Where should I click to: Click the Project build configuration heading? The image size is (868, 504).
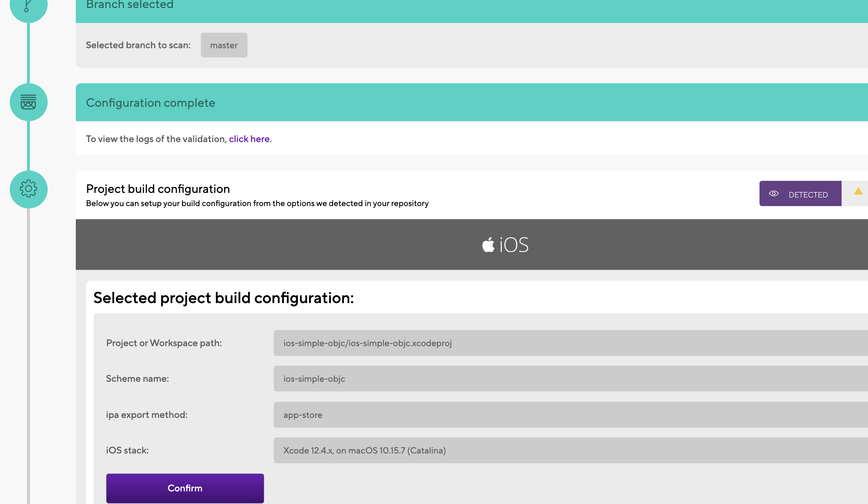click(158, 189)
